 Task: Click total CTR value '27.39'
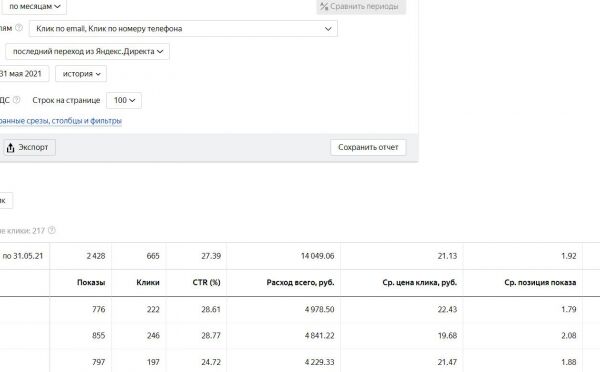tap(211, 256)
